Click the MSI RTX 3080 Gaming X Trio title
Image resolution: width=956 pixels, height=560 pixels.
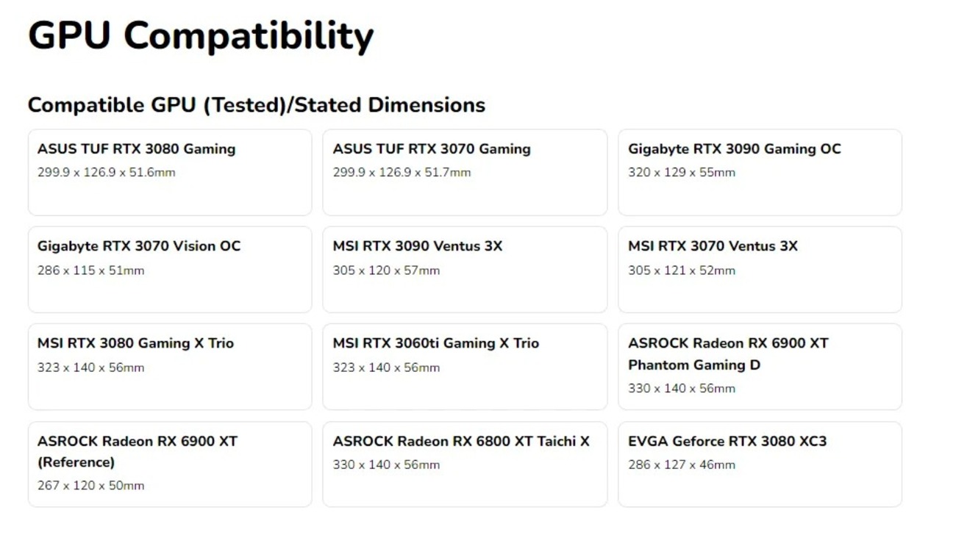[x=135, y=343]
